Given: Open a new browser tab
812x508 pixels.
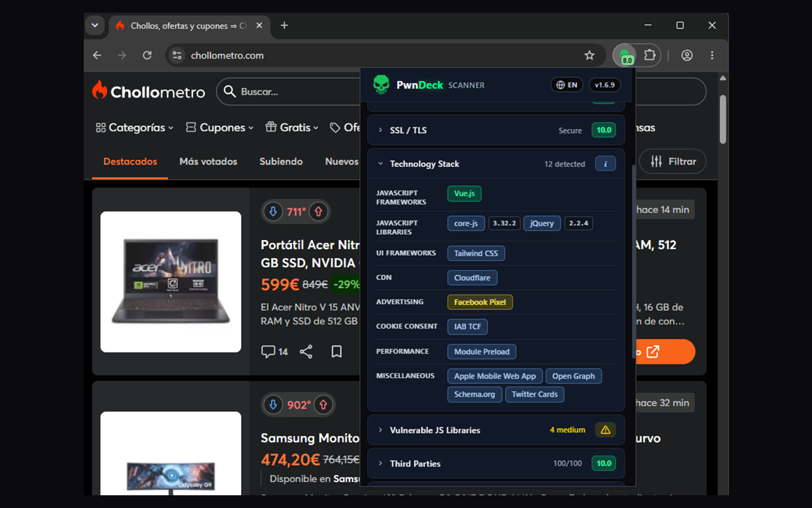Looking at the screenshot, I should click(284, 25).
